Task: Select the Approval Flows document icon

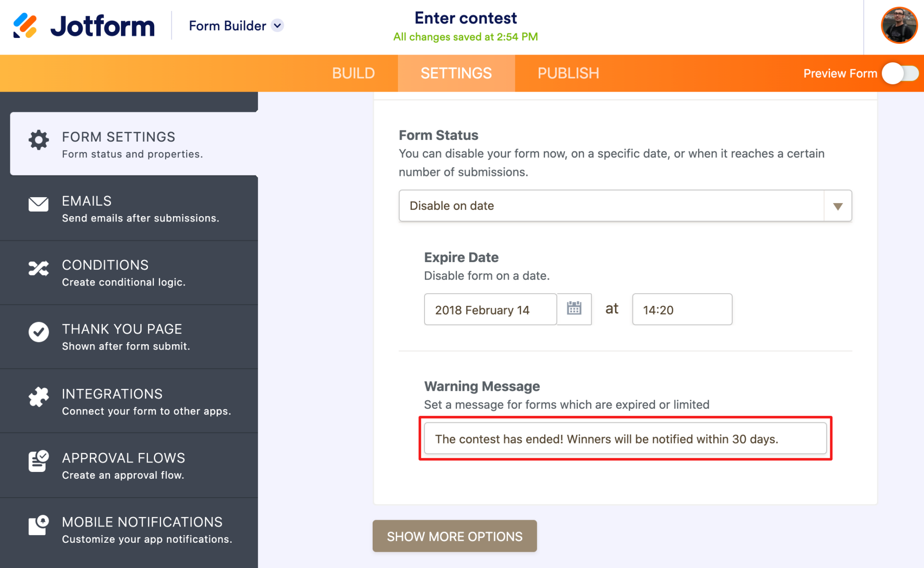Action: coord(38,461)
